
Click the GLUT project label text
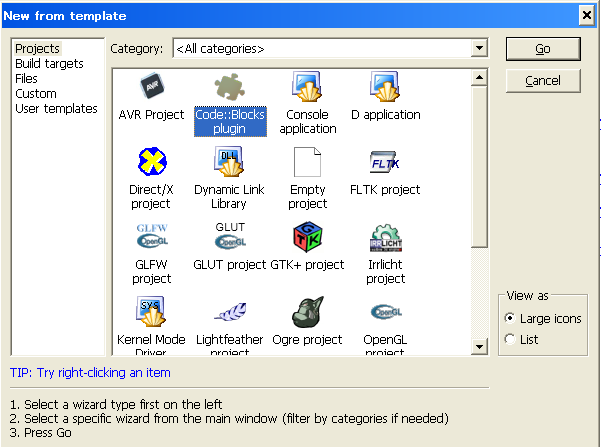coord(229,265)
